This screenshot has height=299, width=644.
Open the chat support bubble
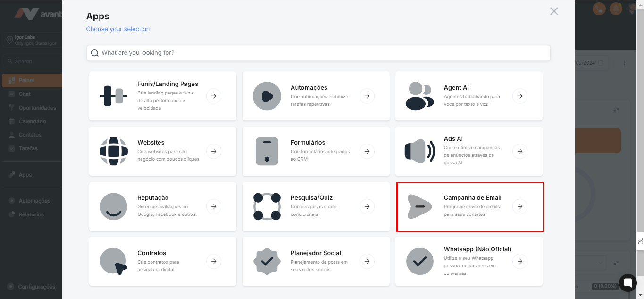[x=627, y=283]
